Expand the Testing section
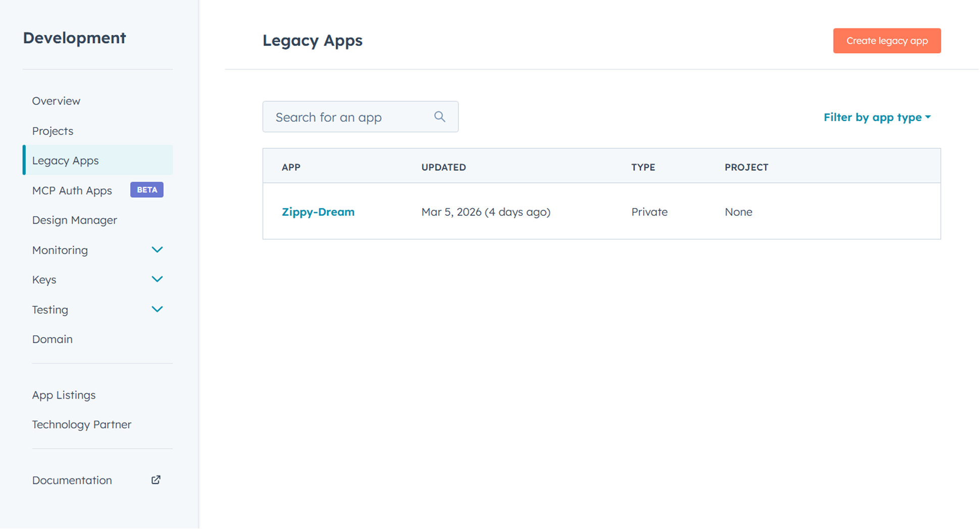Screen dimensions: 980x529 coord(157,309)
